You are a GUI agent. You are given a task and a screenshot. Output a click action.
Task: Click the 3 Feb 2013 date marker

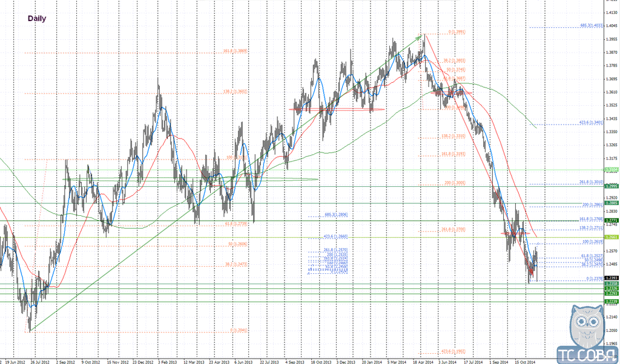tap(166, 362)
